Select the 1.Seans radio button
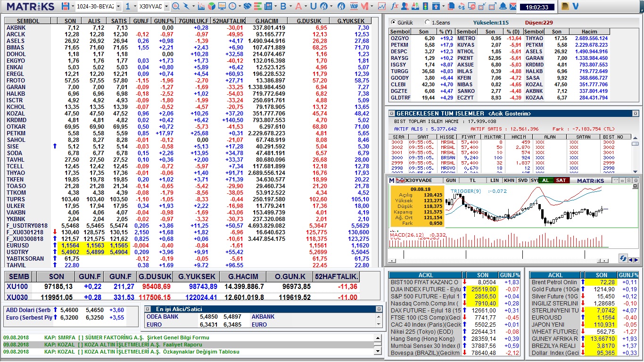Viewport: 644px width, 362px height. click(x=427, y=22)
